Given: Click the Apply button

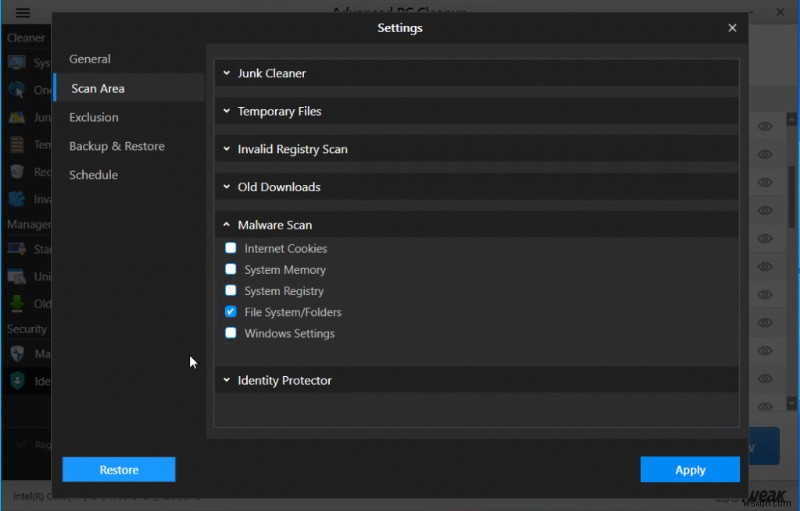Looking at the screenshot, I should (x=690, y=470).
